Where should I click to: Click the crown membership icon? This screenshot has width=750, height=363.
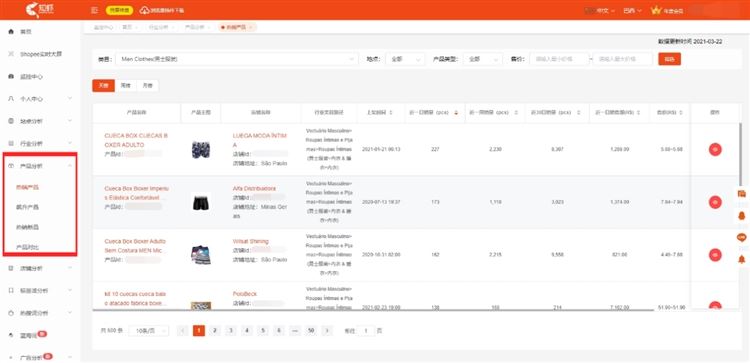(x=655, y=10)
